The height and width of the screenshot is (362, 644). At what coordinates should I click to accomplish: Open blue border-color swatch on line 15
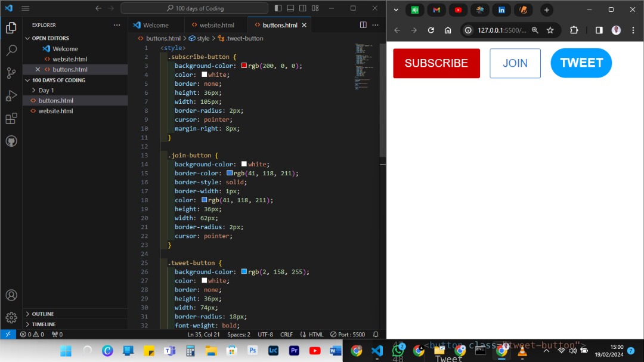[230, 173]
